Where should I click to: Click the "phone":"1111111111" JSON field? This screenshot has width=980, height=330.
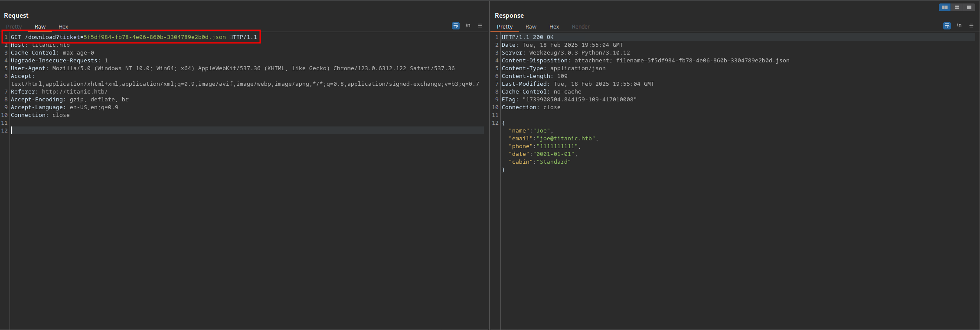coord(545,146)
